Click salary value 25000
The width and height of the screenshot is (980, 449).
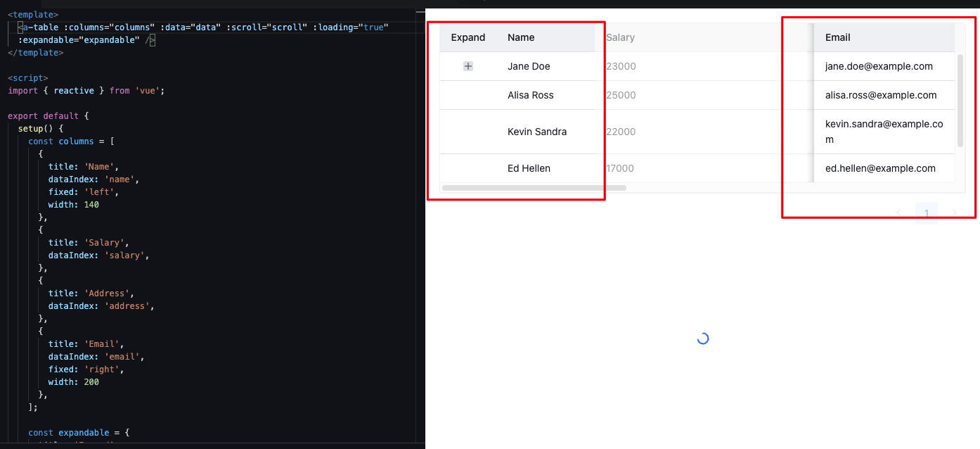pos(621,95)
